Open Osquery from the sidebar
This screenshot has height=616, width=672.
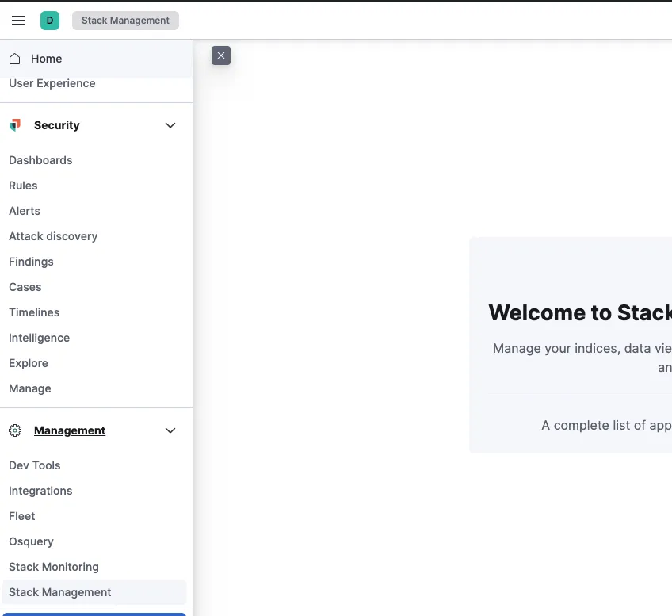(x=31, y=541)
